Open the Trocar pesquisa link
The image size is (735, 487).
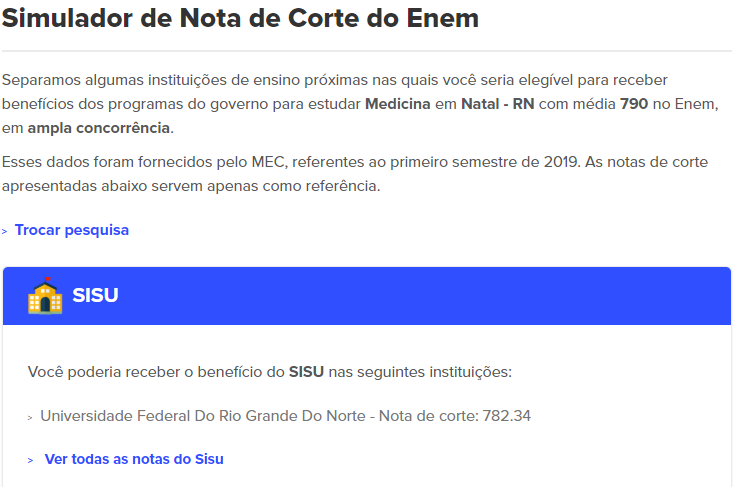tap(71, 230)
